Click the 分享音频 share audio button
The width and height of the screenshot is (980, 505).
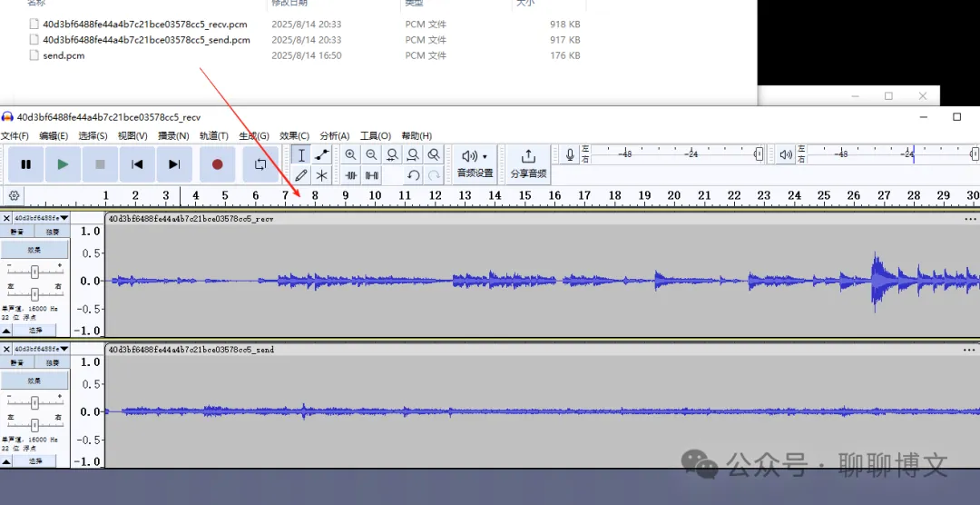point(528,163)
